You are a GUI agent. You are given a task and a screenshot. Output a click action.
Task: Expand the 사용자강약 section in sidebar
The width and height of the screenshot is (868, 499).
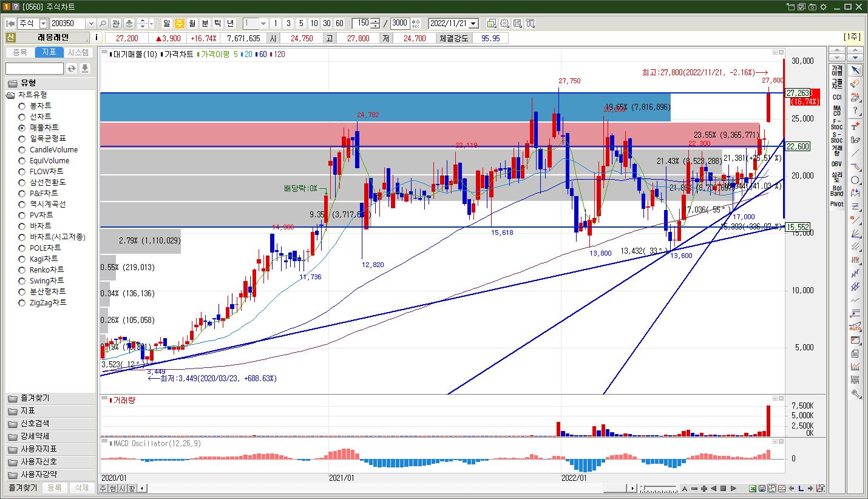(50, 475)
